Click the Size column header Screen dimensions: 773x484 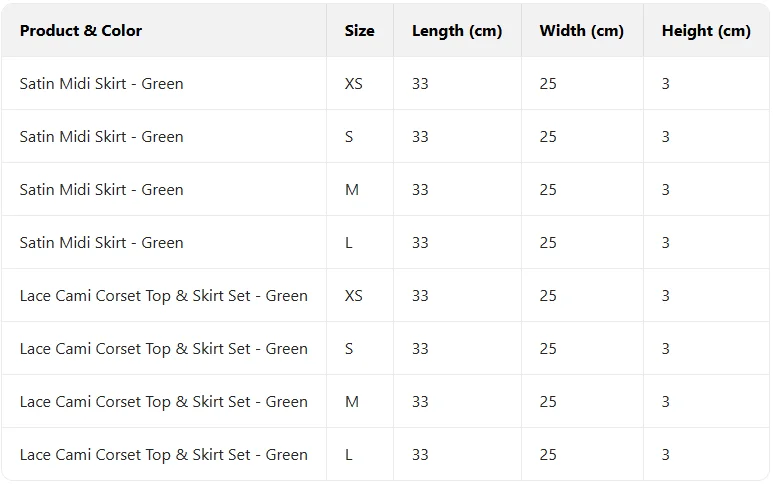(x=359, y=31)
